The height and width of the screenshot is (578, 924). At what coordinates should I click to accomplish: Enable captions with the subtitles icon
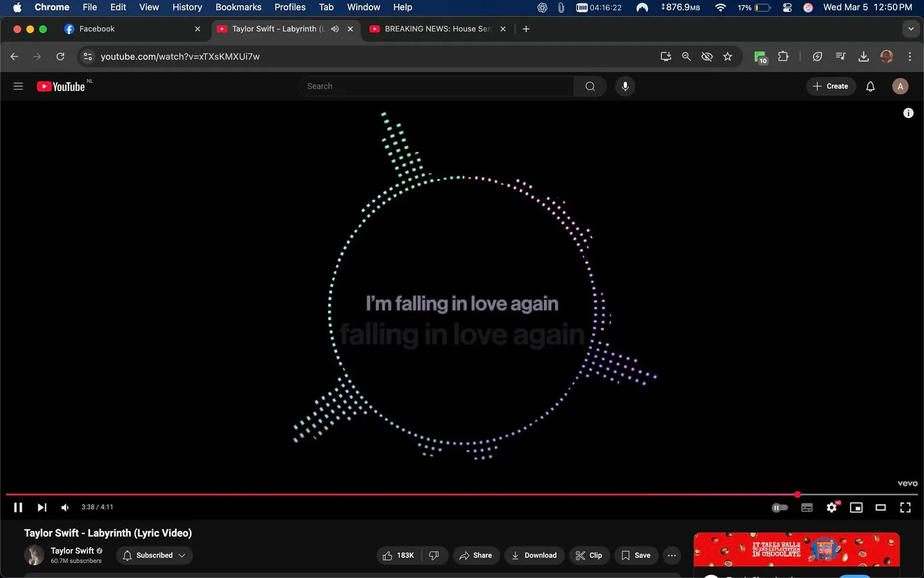click(x=807, y=507)
